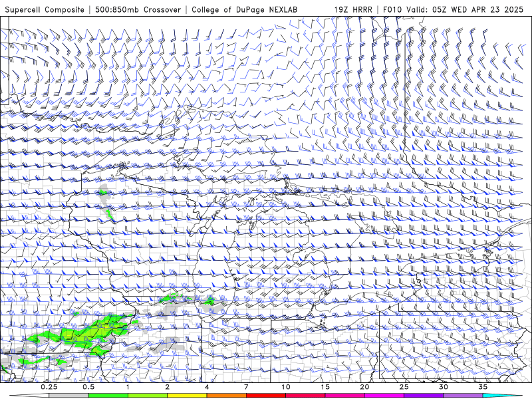Click the '1' color scale label
Image resolution: width=532 pixels, height=399 pixels.
(x=128, y=387)
